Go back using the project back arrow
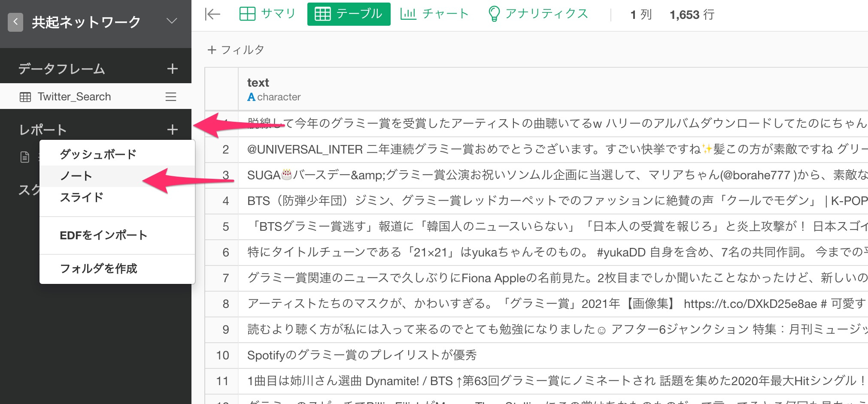 (x=15, y=21)
